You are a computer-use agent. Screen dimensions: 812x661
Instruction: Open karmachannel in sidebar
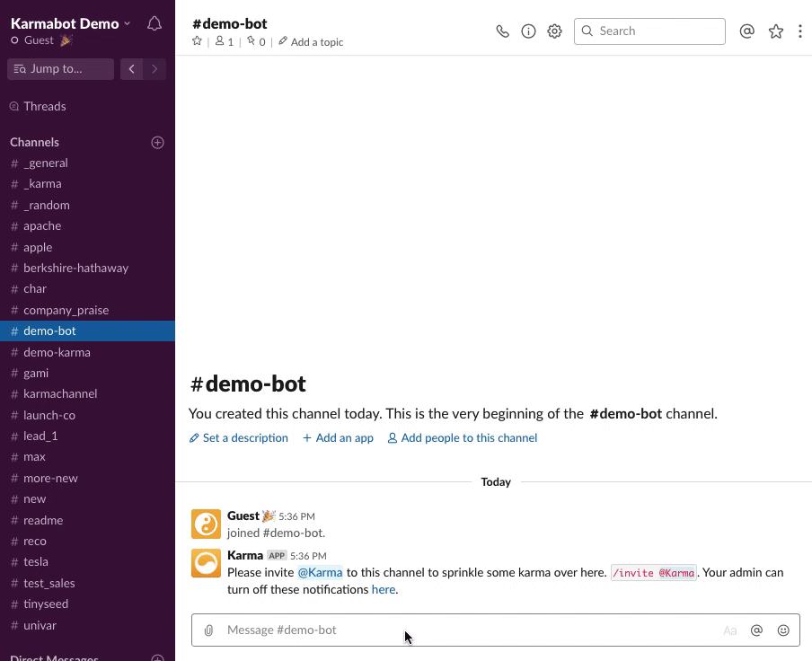87,394
